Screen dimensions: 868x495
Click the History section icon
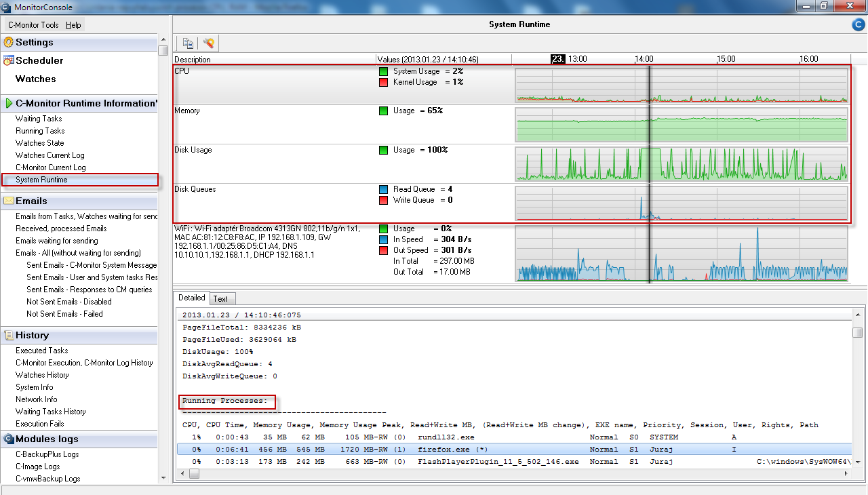tap(9, 335)
